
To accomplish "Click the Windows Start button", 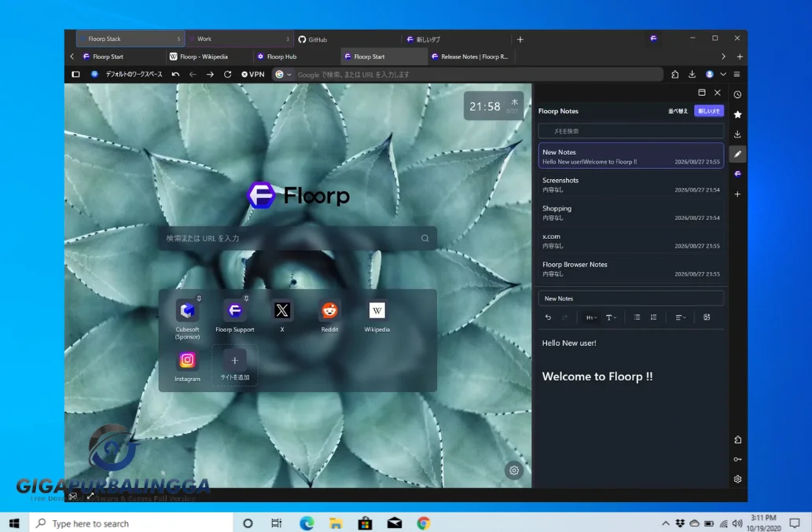I will pyautogui.click(x=14, y=523).
